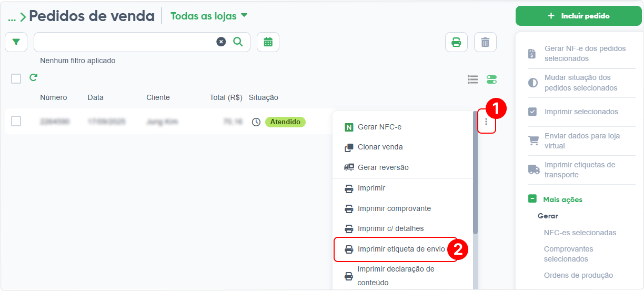
Task: Click the Total (R$) column header
Action: (x=226, y=97)
